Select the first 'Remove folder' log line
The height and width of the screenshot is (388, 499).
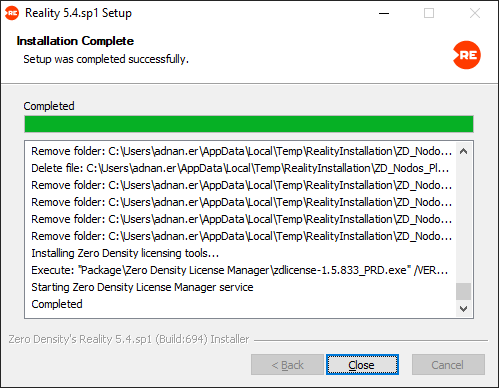pyautogui.click(x=242, y=151)
